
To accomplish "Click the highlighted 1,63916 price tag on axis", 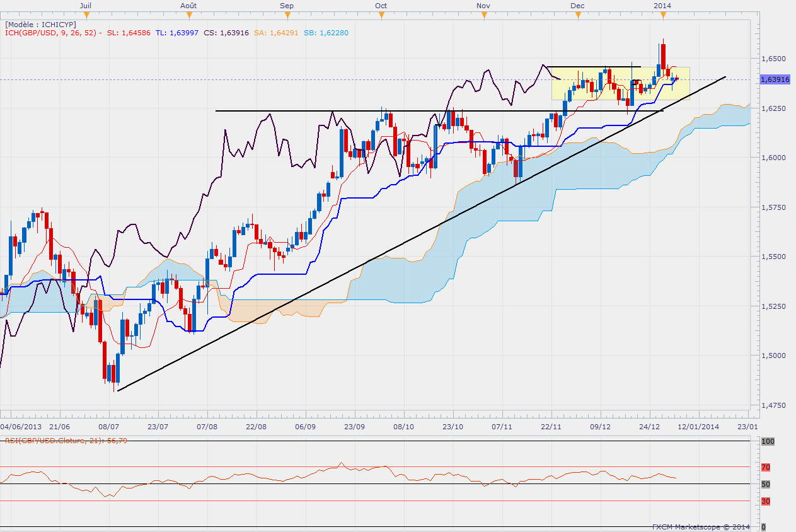I will coord(775,79).
